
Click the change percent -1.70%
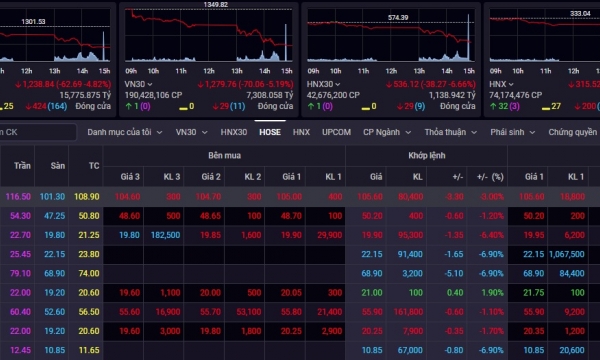tap(491, 331)
